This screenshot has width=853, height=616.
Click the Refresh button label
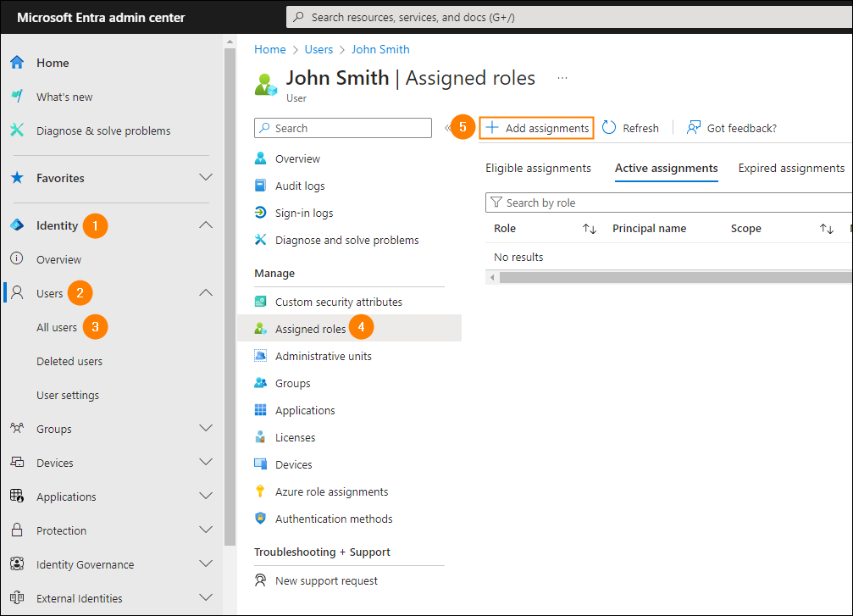pyautogui.click(x=640, y=128)
